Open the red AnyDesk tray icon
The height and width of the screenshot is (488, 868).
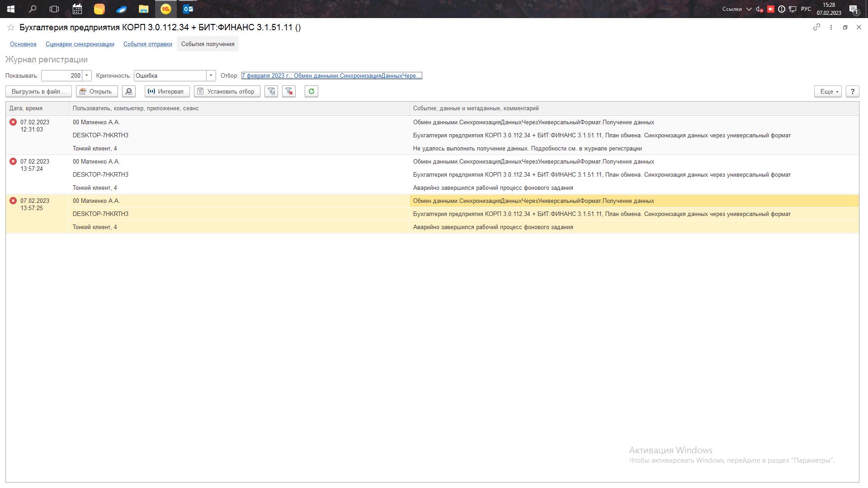771,9
